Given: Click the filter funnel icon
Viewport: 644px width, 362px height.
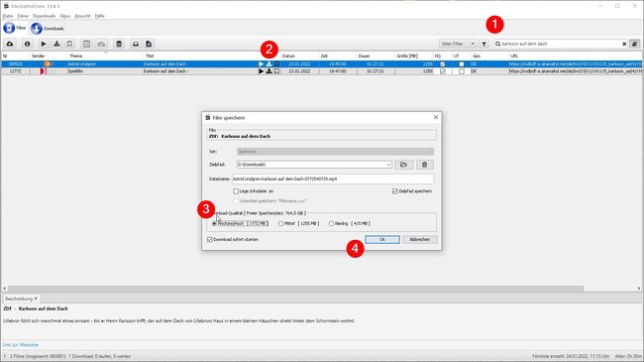Looking at the screenshot, I should coord(483,44).
